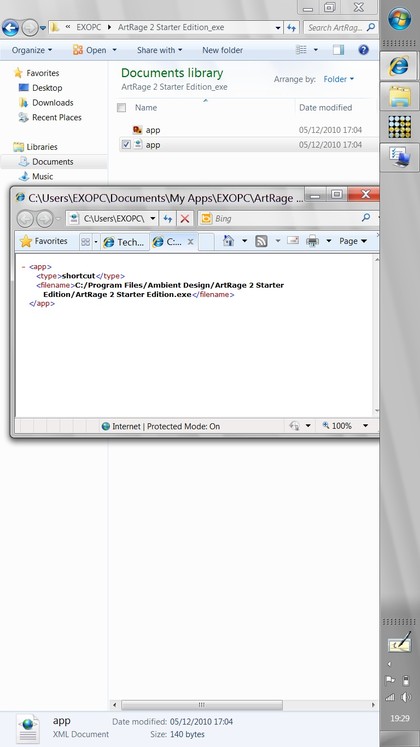Screen dimensions: 420x747
Task: Click the RSS feeds icon in IE toolbar
Action: [261, 241]
